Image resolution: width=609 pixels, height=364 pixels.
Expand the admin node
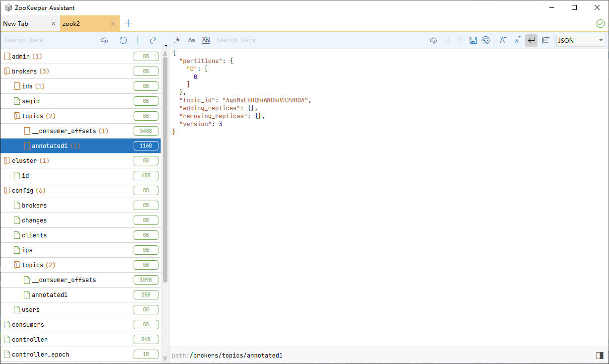pos(7,57)
